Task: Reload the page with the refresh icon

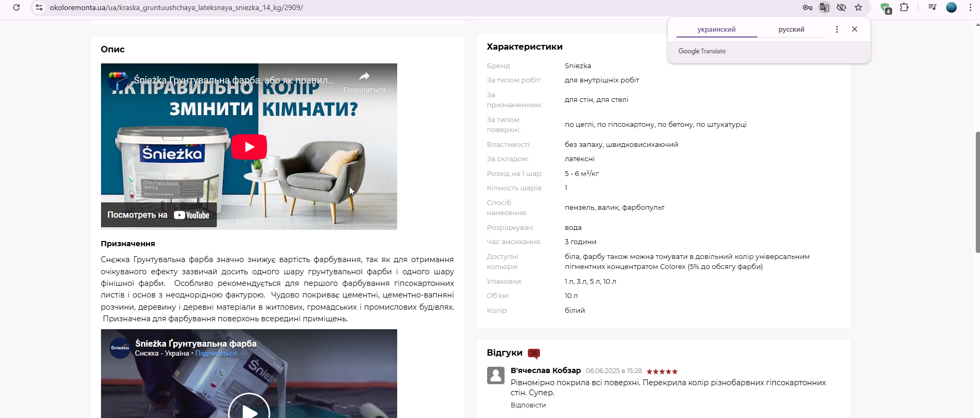Action: point(16,7)
